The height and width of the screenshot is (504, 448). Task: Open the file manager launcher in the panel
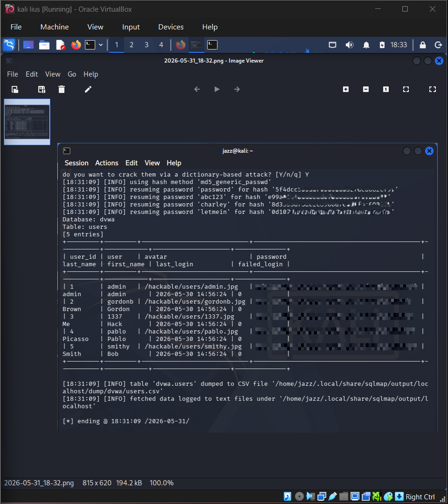[44, 45]
